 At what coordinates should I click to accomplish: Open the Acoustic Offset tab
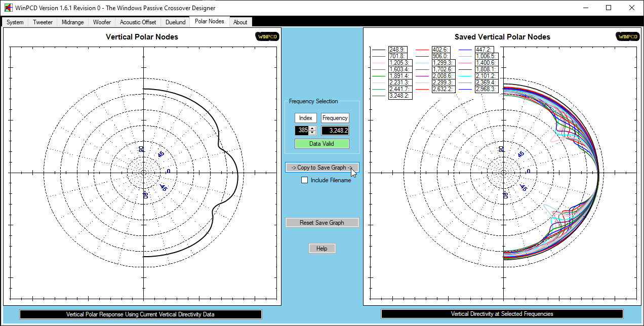tap(138, 22)
